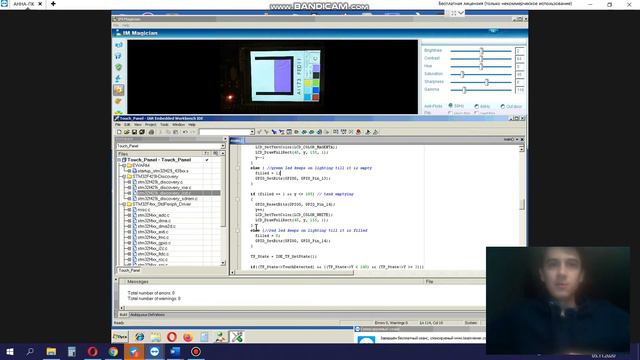Select the 60Hz anti-flicker radio button
The image size is (640, 360).
(x=476, y=106)
